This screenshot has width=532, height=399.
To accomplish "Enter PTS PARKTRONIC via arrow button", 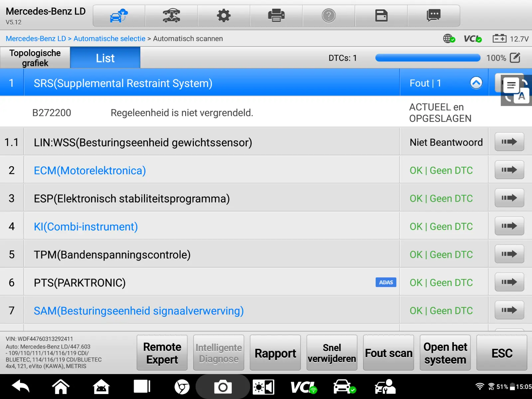I will 509,282.
